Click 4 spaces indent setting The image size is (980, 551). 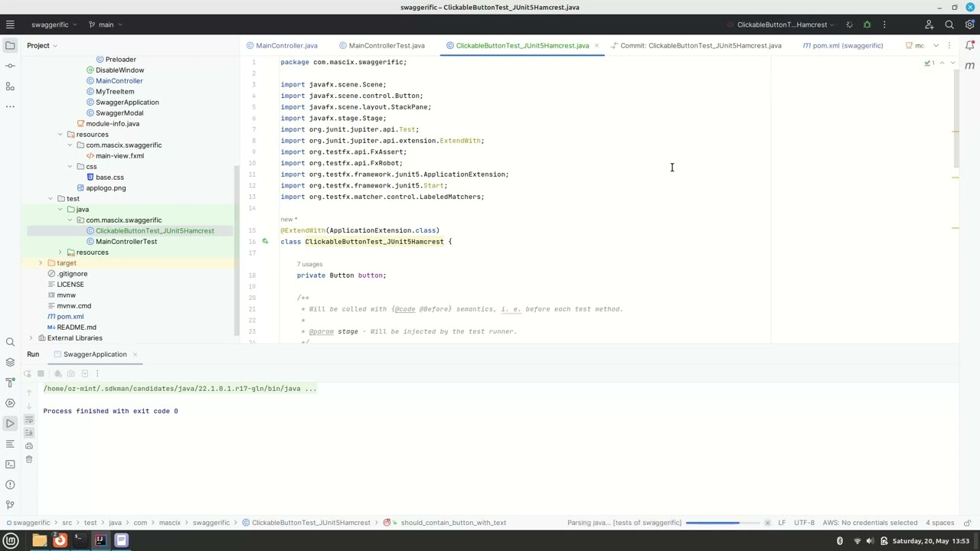[x=939, y=523]
